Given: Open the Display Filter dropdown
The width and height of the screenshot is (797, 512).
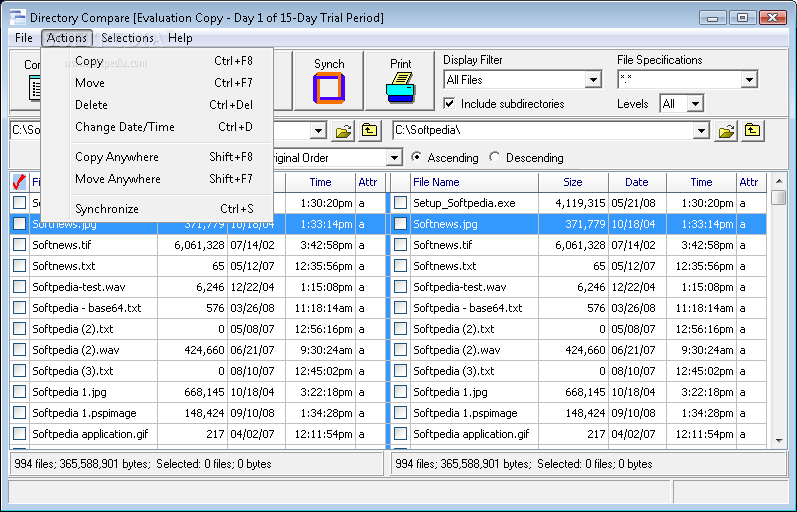Looking at the screenshot, I should (x=593, y=80).
